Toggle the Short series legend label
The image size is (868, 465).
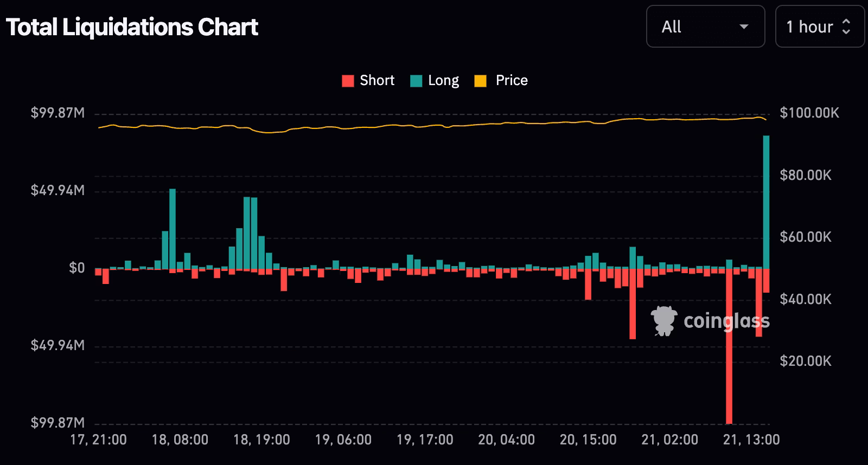pyautogui.click(x=377, y=80)
